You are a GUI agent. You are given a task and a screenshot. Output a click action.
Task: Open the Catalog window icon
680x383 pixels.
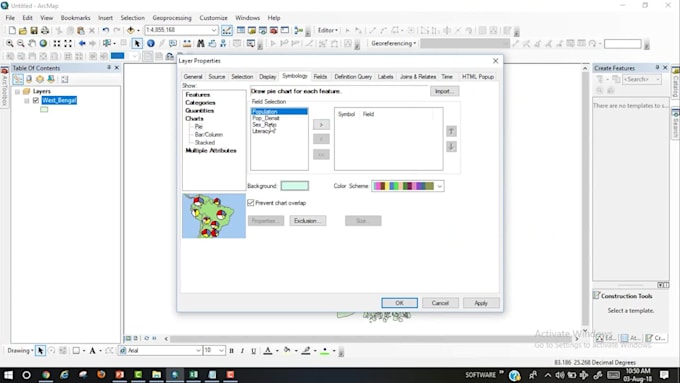click(x=252, y=30)
